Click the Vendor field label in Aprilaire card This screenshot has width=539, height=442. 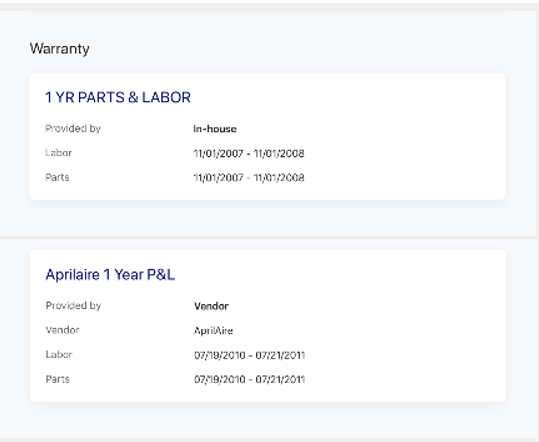pos(62,330)
